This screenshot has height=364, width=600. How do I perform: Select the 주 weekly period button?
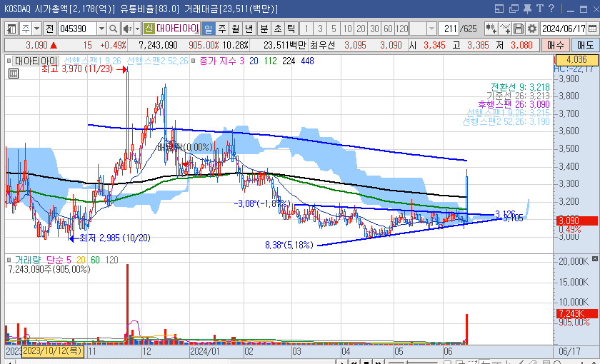point(222,29)
